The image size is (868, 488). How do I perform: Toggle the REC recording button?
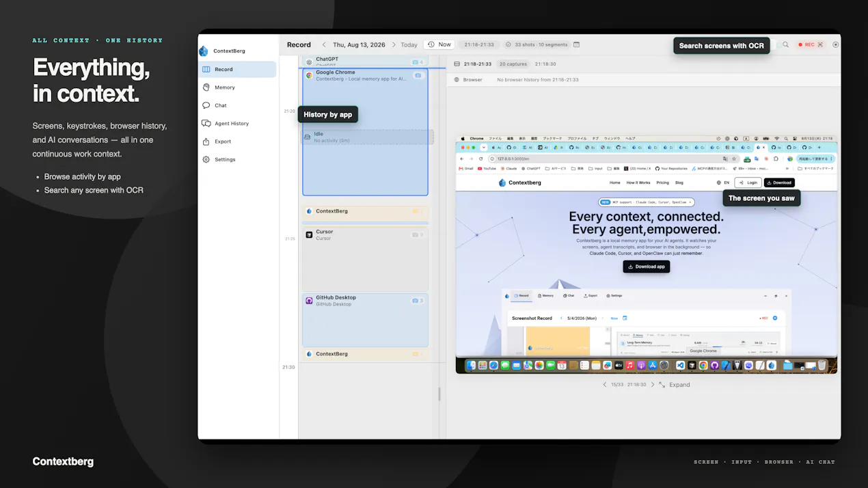[x=811, y=44]
